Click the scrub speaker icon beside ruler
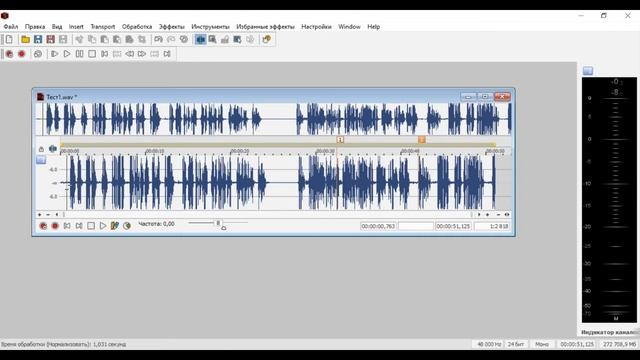Viewport: 640px width, 360px height. [x=53, y=149]
